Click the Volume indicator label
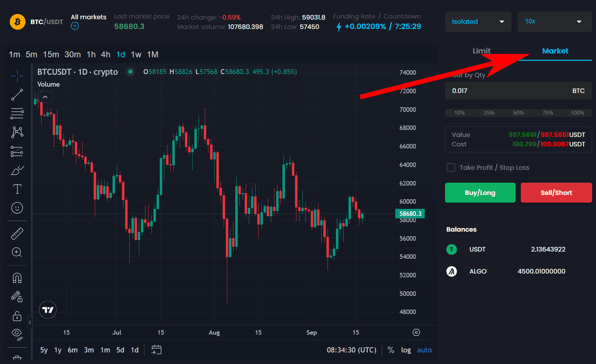The height and width of the screenshot is (364, 596). click(49, 85)
